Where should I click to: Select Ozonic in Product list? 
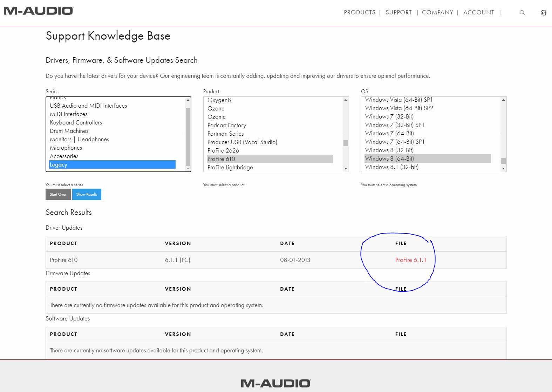click(270, 117)
